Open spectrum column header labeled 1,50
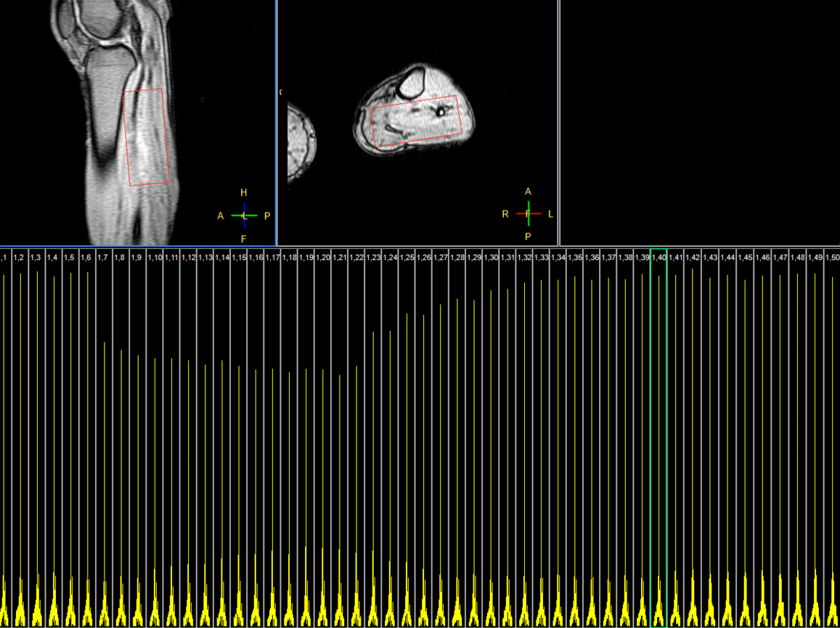The image size is (840, 628). tap(833, 257)
